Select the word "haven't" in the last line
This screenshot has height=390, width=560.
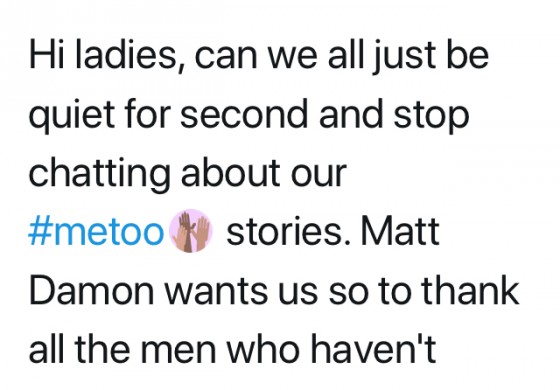tap(373, 350)
